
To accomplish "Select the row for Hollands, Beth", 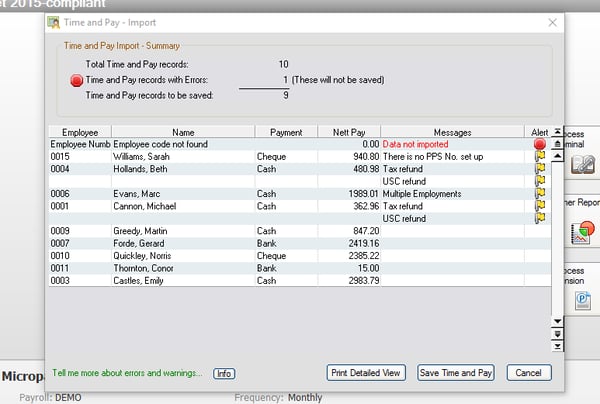I will [300, 169].
